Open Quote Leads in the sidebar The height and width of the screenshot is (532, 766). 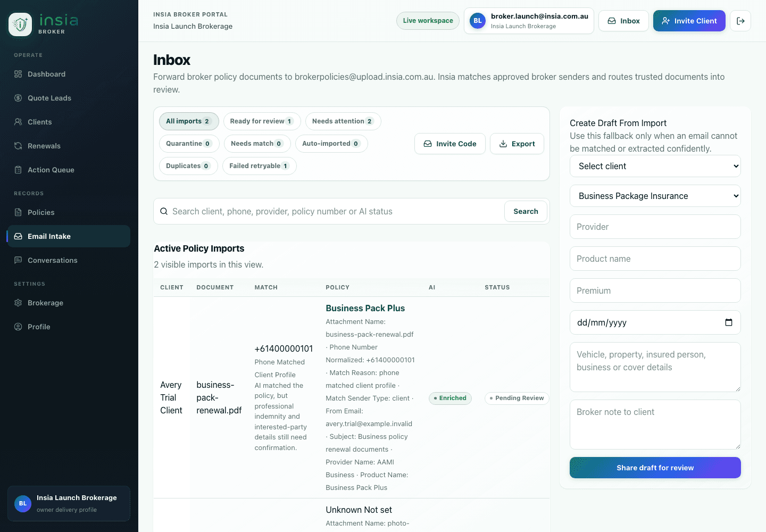point(69,98)
